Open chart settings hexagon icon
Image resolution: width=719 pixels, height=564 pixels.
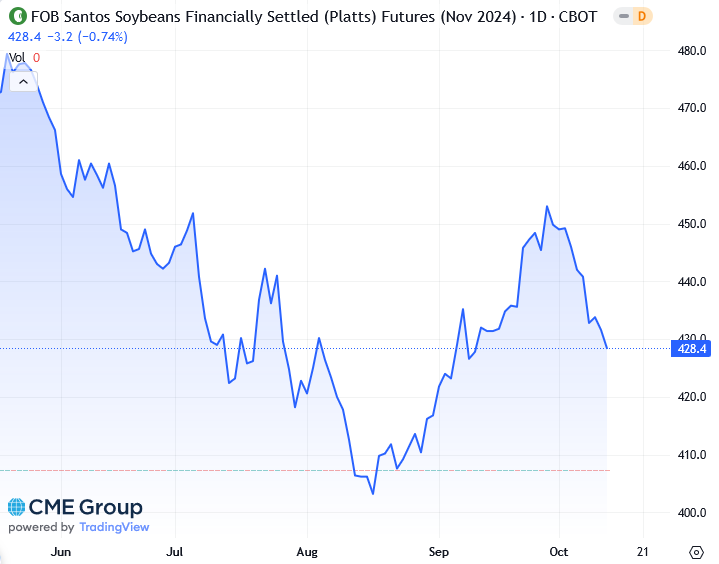coord(697,551)
